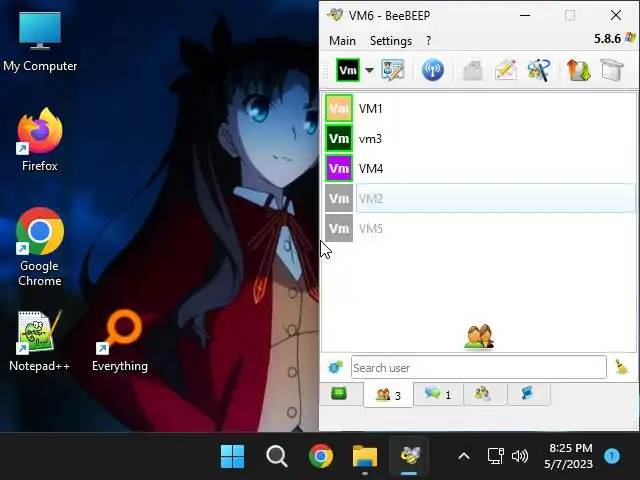
Task: Open Chrome from the taskbar
Action: click(321, 456)
